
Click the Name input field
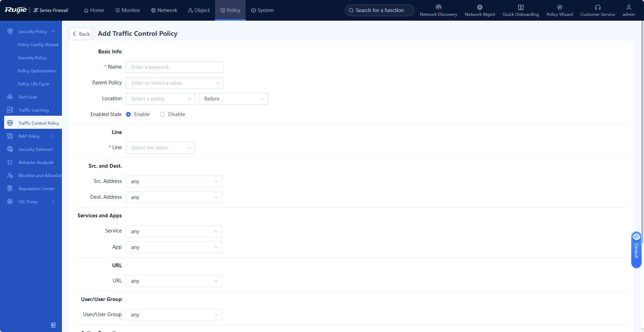click(175, 67)
